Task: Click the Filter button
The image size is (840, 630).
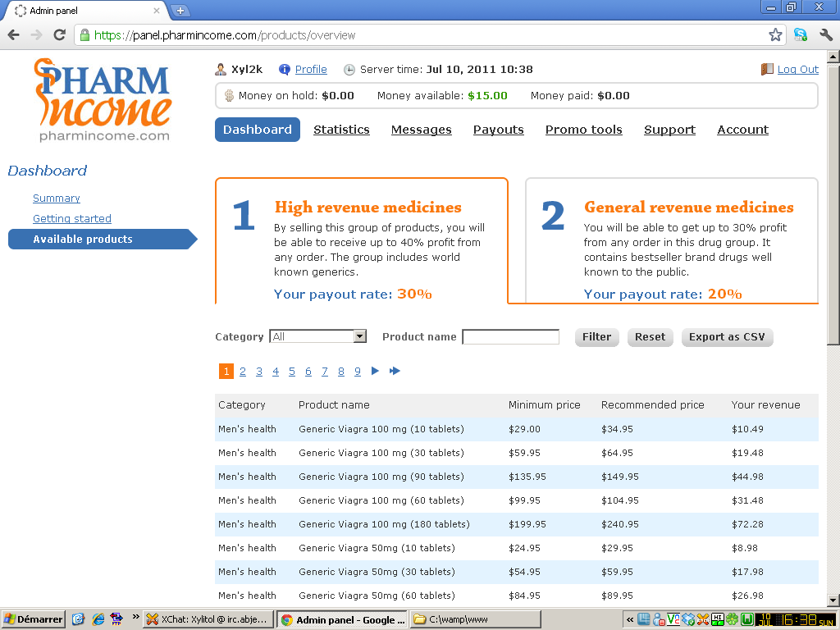Action: coord(597,337)
